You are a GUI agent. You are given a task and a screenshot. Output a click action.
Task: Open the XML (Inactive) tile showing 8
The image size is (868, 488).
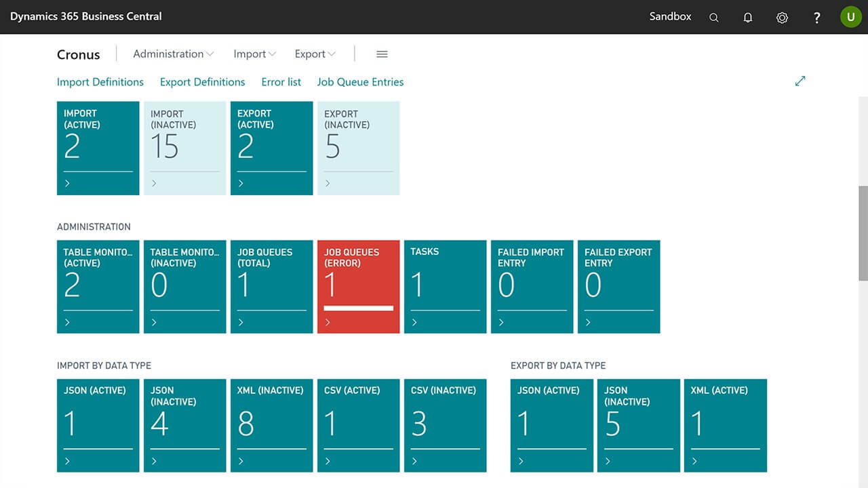tap(272, 426)
